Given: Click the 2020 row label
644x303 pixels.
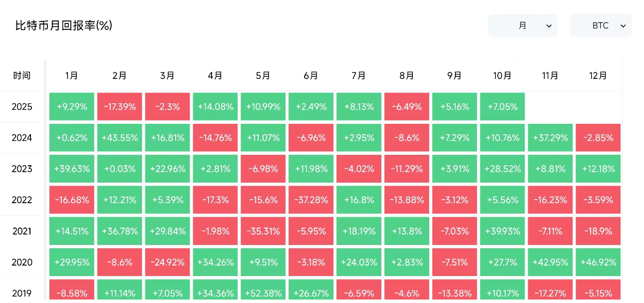Looking at the screenshot, I should click(22, 263).
